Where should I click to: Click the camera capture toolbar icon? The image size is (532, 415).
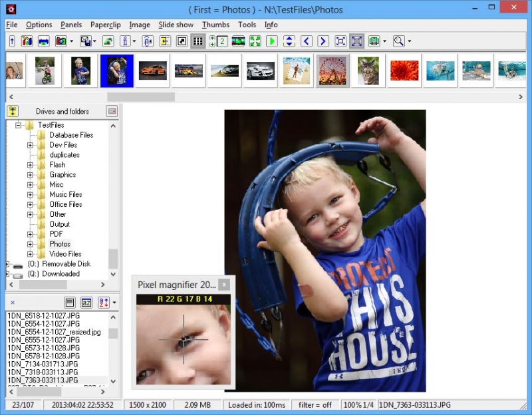pos(61,41)
